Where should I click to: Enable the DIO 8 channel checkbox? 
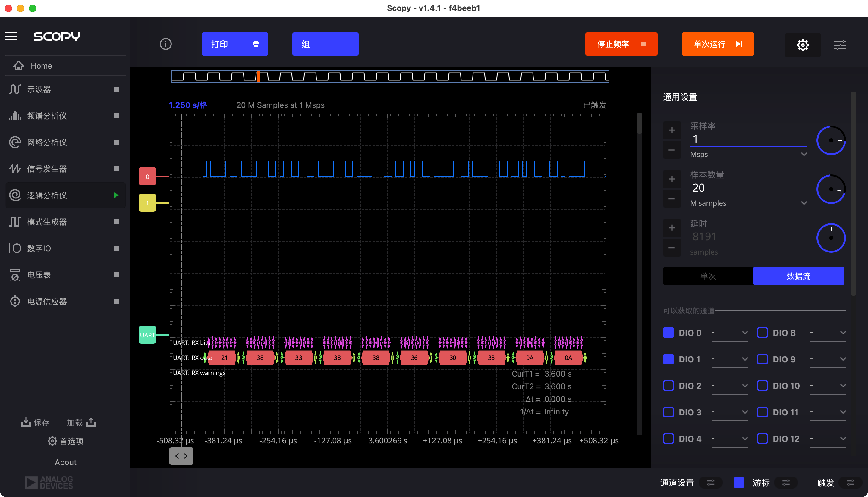pyautogui.click(x=763, y=333)
